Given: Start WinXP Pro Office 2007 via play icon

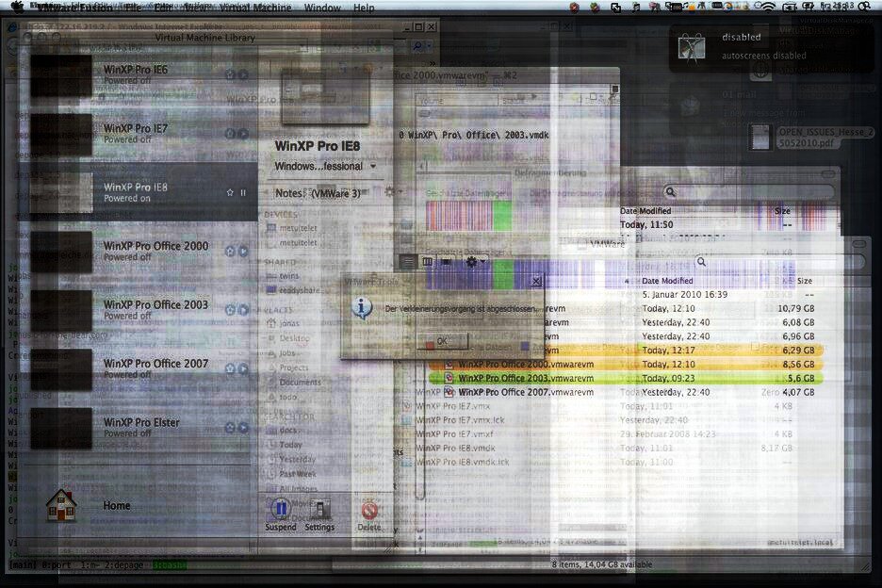Looking at the screenshot, I should click(243, 368).
